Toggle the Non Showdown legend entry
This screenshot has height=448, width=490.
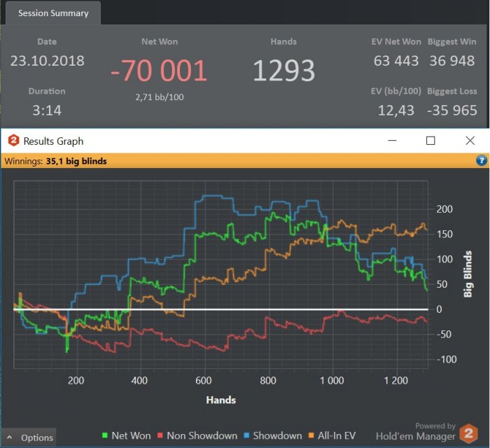coord(197,435)
